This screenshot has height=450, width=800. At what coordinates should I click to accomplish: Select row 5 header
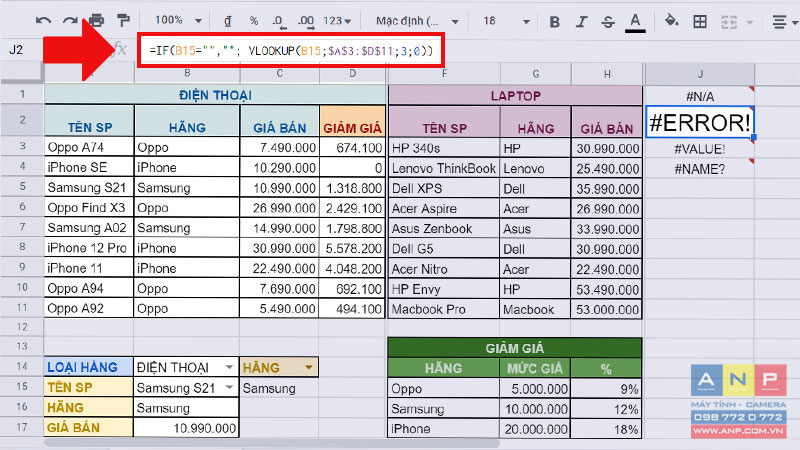pos(22,187)
